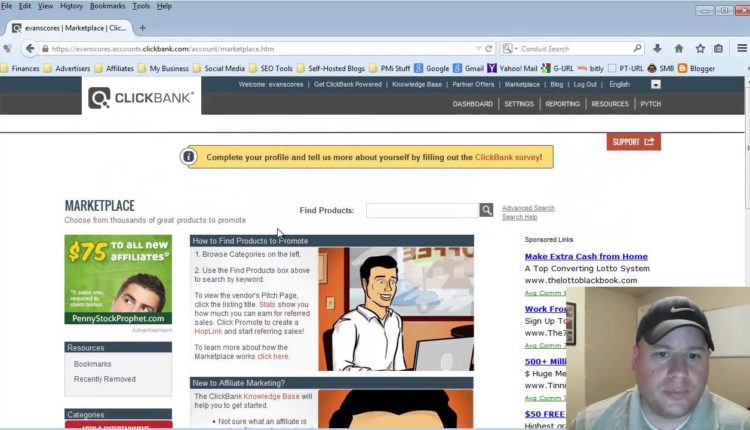The width and height of the screenshot is (750, 430).
Task: Go to the DASHBOARD section
Action: (x=473, y=104)
